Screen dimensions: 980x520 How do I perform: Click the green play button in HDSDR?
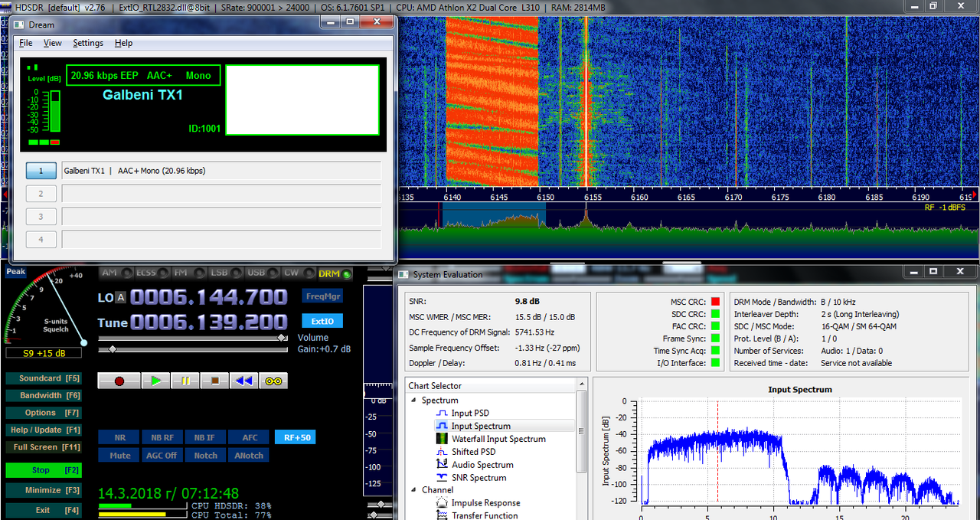(x=155, y=381)
